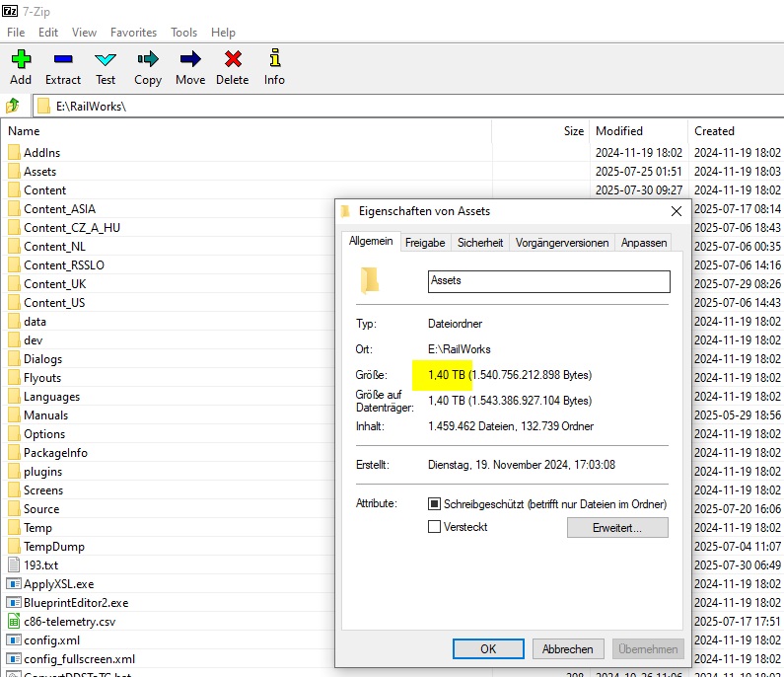
Task: Toggle the Versteckt checkbox
Action: pyautogui.click(x=435, y=526)
